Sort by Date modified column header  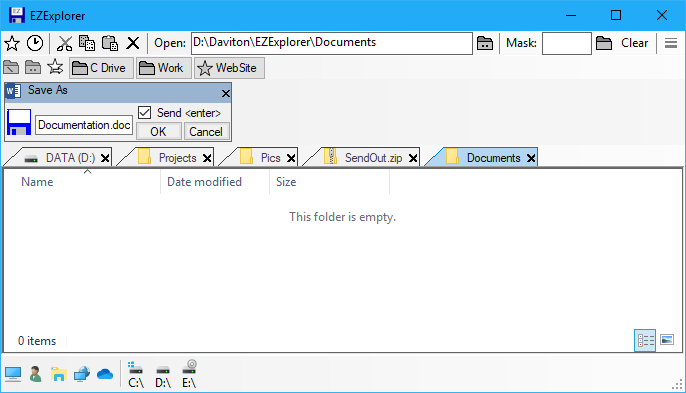pos(215,182)
